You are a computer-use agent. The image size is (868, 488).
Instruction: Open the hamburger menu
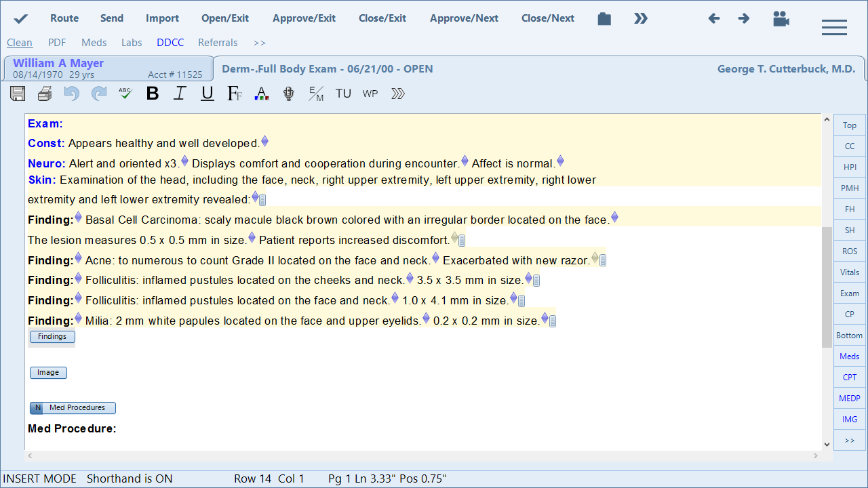point(834,27)
